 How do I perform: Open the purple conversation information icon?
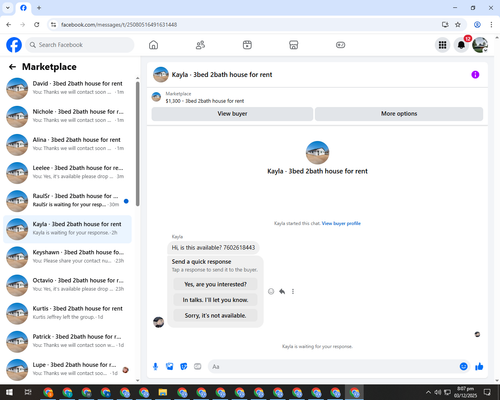pos(475,75)
